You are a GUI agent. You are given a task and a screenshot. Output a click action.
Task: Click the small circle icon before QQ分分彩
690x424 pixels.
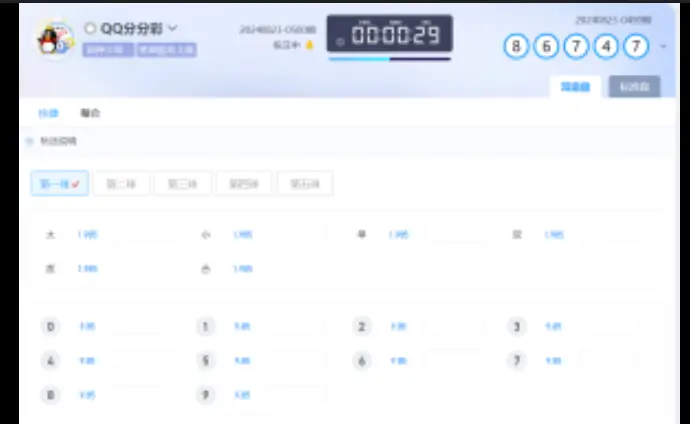point(90,29)
